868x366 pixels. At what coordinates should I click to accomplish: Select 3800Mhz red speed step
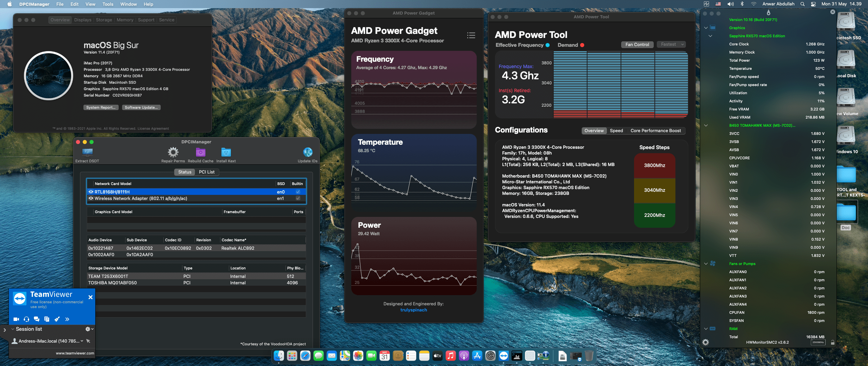(x=654, y=165)
